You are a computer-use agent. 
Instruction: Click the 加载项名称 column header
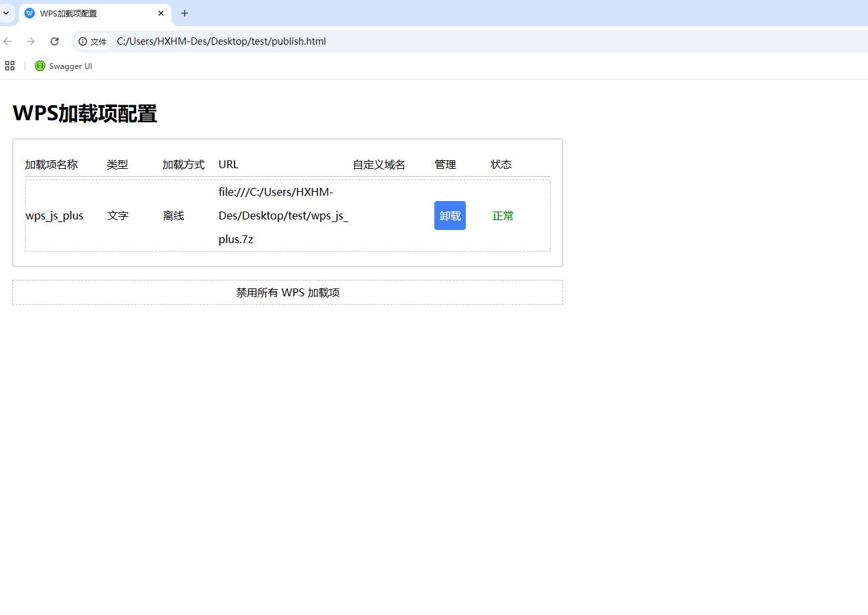point(51,164)
